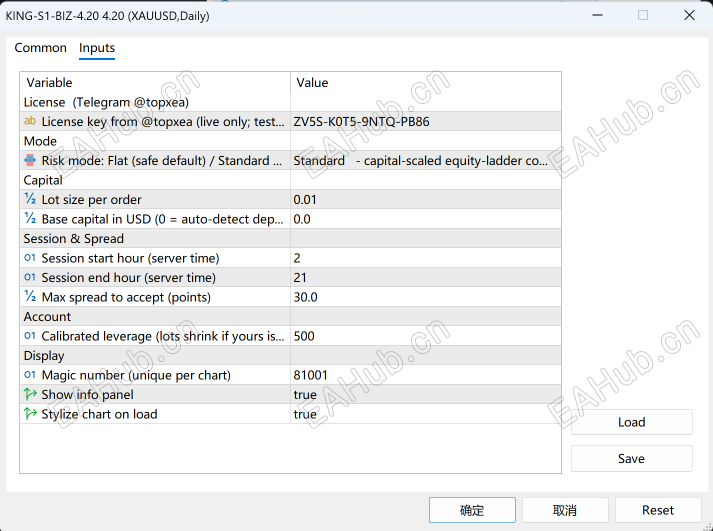
Task: Open the Risk mode Standard value dropdown
Action: click(x=426, y=160)
